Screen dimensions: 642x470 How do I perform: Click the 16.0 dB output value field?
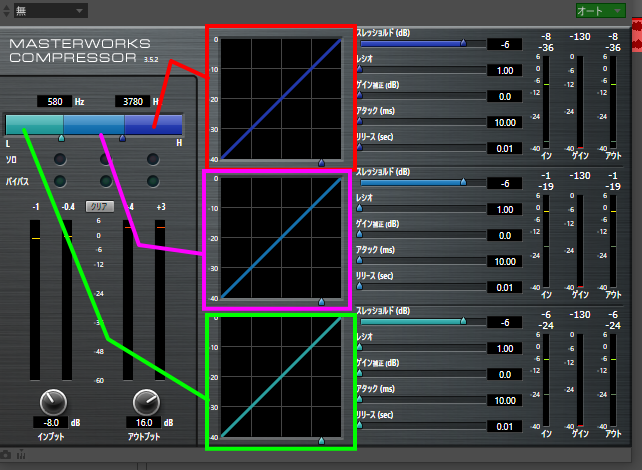144,422
